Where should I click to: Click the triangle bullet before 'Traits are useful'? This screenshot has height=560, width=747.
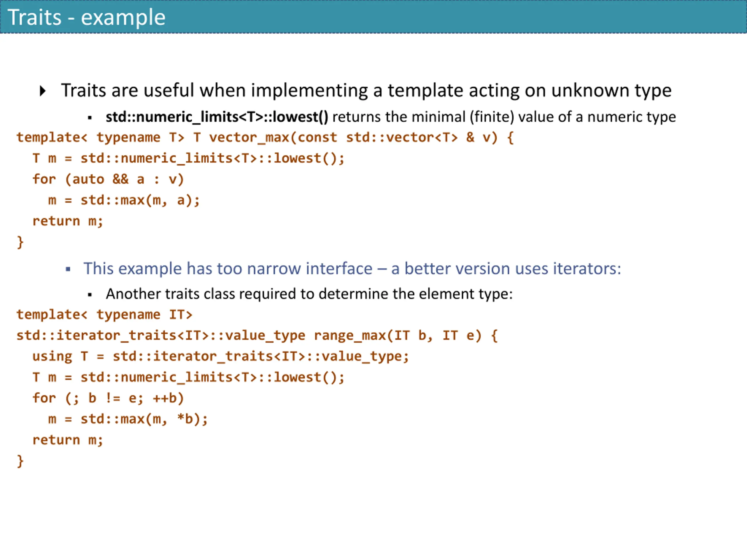[x=43, y=91]
